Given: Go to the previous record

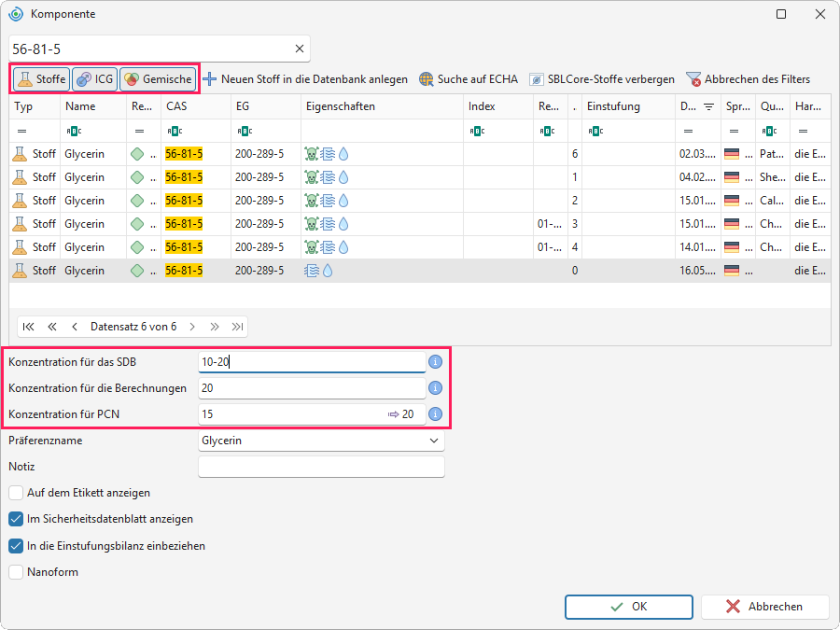Looking at the screenshot, I should [x=75, y=327].
